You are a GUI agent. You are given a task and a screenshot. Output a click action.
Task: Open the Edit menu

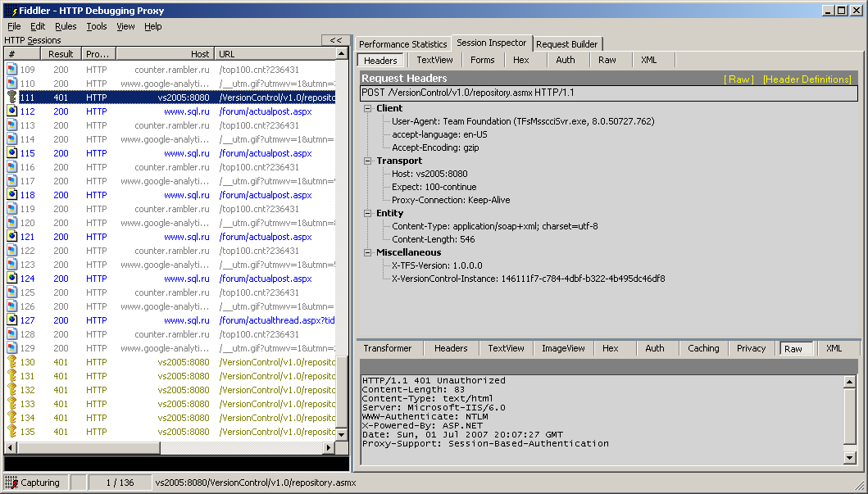pos(38,26)
